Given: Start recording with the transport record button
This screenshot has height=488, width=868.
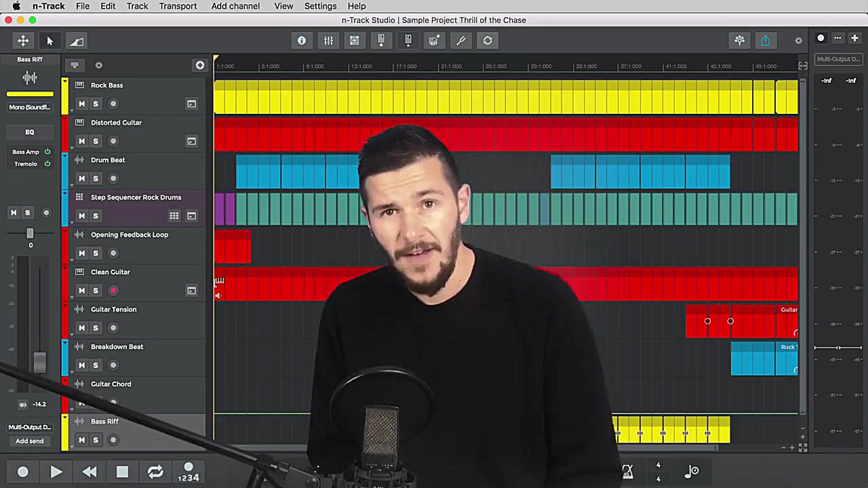Looking at the screenshot, I should pos(23,472).
